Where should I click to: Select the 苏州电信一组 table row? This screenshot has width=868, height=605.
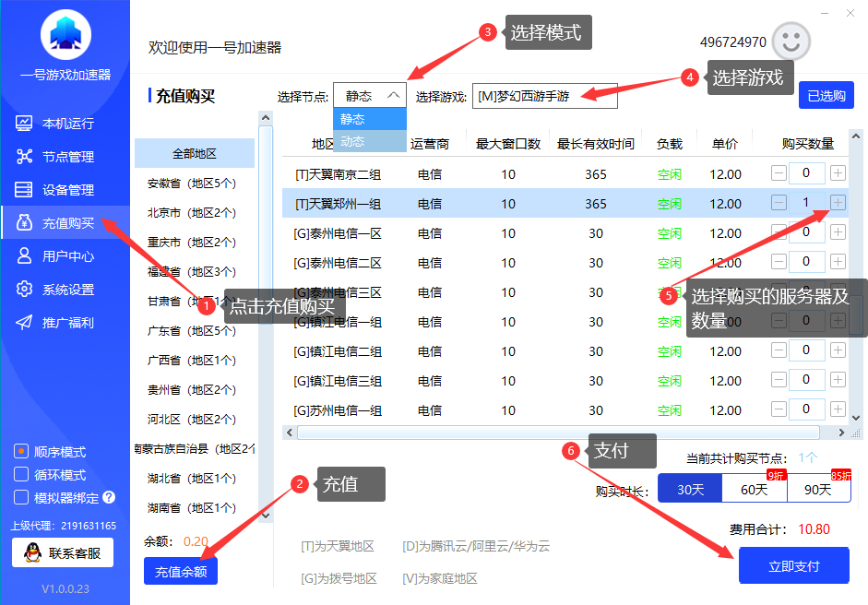(x=565, y=410)
